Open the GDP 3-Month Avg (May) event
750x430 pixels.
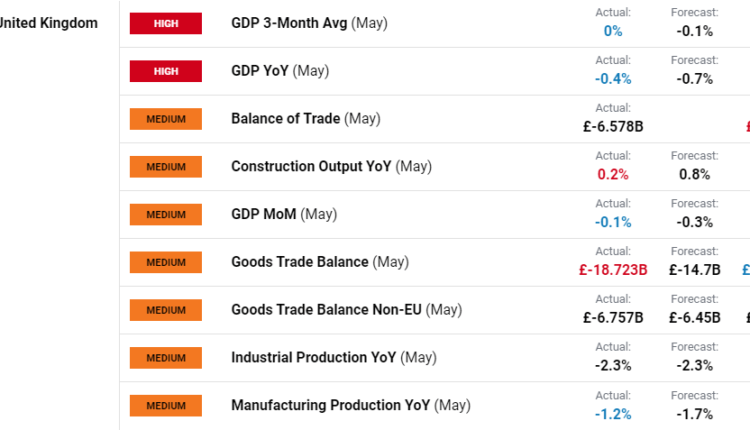click(309, 23)
